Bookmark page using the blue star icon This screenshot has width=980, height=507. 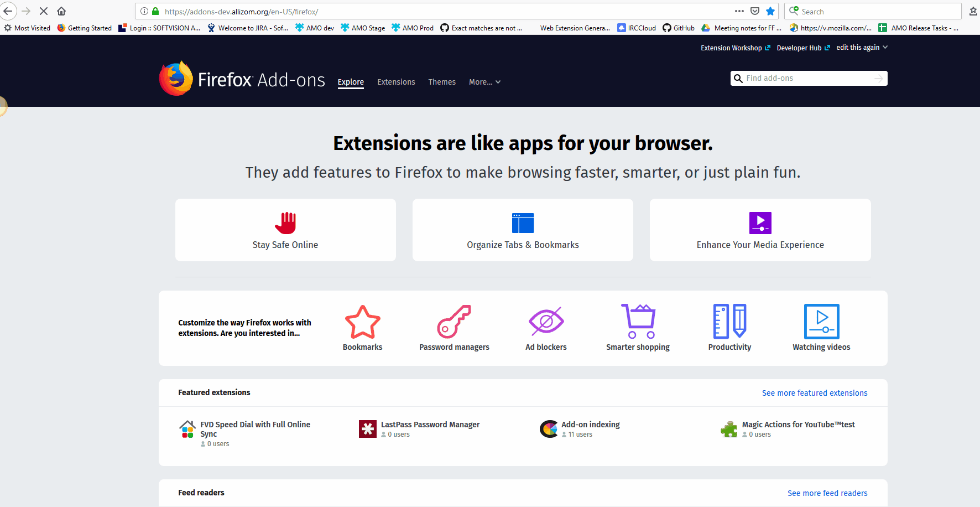pyautogui.click(x=770, y=11)
